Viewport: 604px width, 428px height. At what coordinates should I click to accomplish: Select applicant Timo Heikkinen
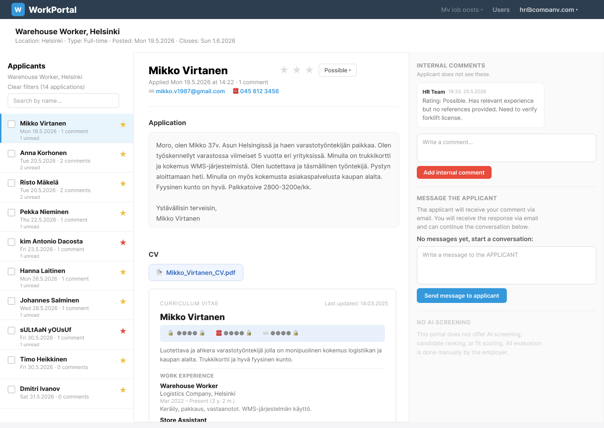pyautogui.click(x=67, y=364)
